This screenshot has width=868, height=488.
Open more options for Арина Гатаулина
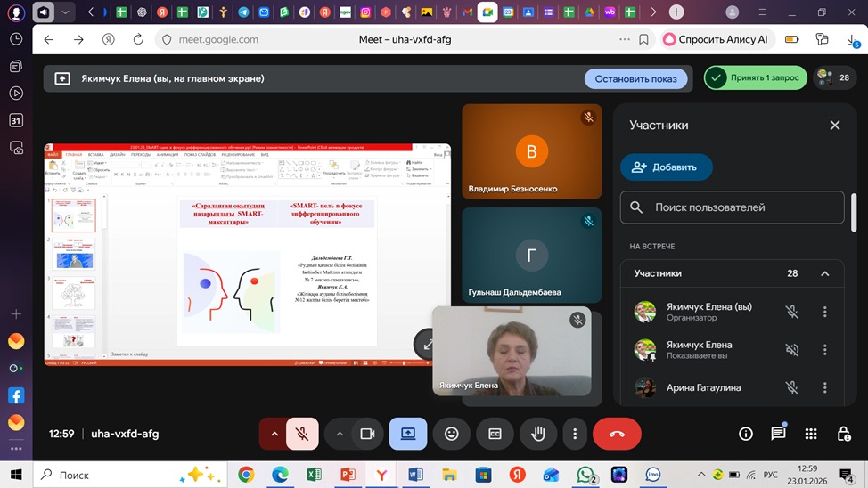[824, 387]
